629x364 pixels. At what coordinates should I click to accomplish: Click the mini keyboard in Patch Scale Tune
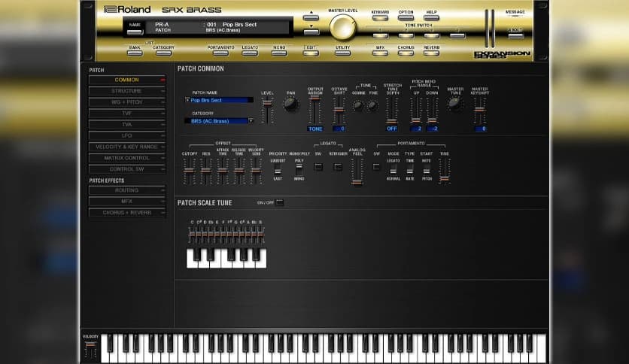point(226,258)
